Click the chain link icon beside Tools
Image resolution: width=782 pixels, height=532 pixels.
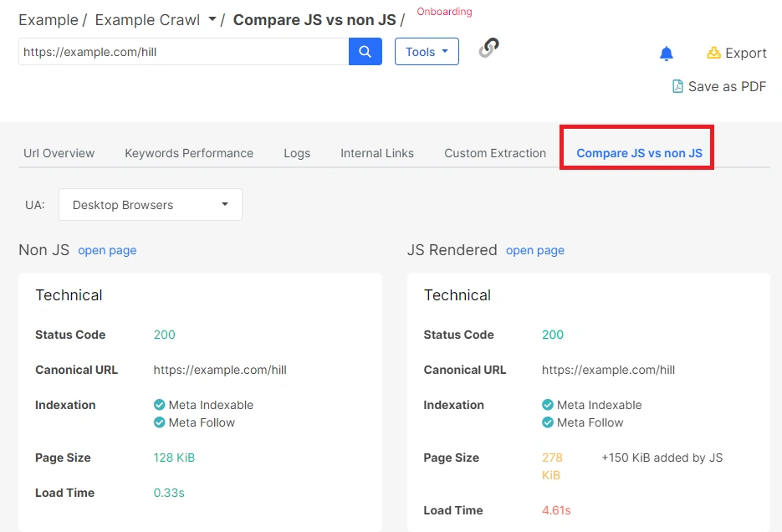[x=488, y=49]
